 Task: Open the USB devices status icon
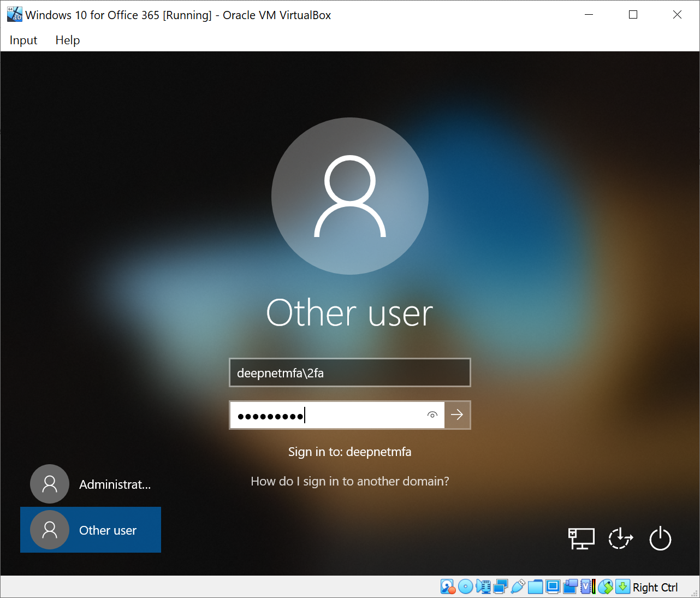point(518,587)
